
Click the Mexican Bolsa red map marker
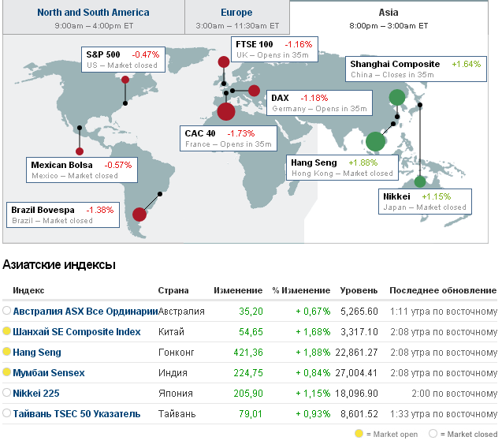pos(80,151)
